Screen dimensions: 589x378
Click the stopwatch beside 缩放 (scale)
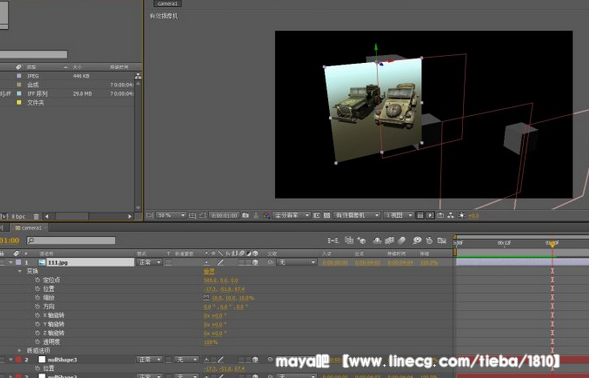[37, 298]
